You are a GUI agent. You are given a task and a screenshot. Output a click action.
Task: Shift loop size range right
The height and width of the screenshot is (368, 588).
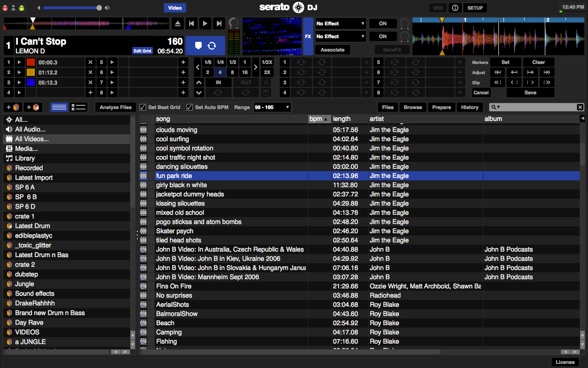click(256, 67)
